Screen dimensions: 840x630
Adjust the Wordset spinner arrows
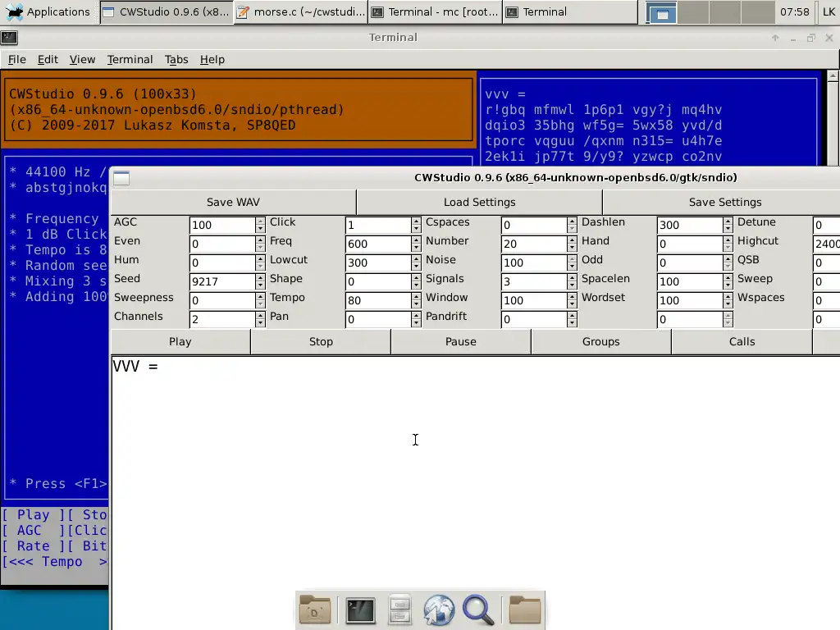pos(728,300)
